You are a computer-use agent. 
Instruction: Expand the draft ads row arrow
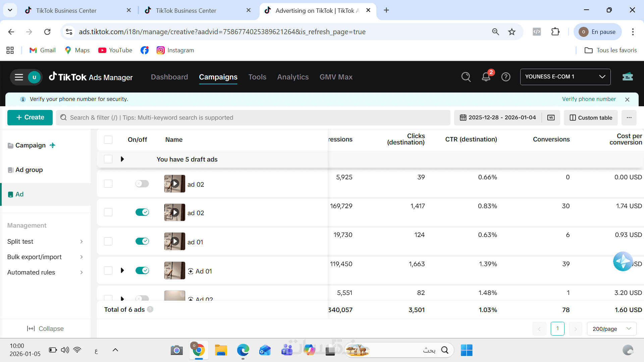pos(122,159)
